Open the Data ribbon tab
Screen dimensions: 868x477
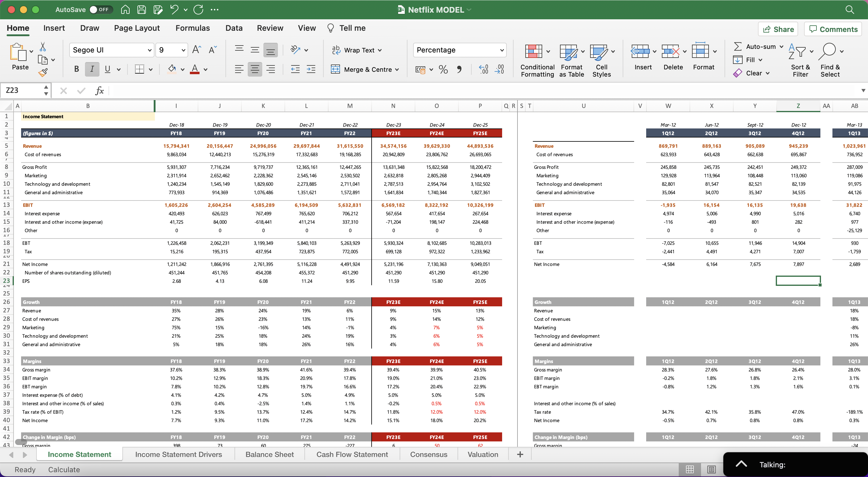pyautogui.click(x=234, y=28)
